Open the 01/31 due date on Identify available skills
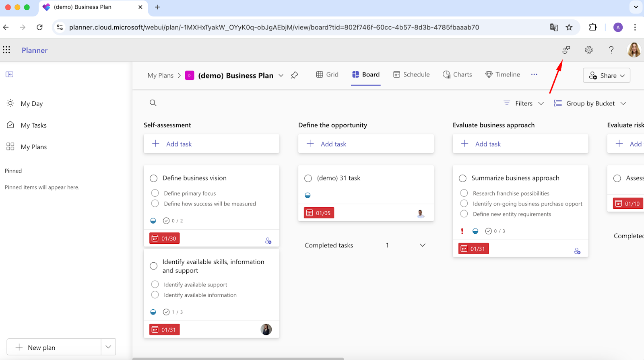This screenshot has width=644, height=360. pos(165,329)
